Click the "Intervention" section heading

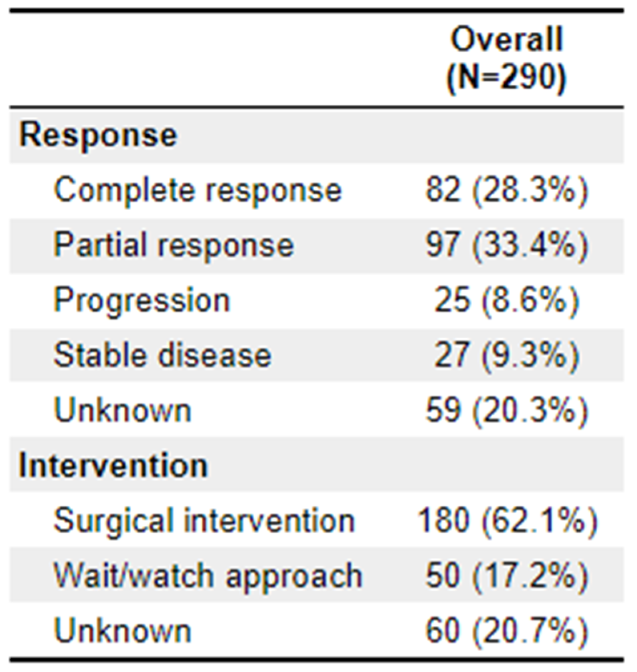coord(113,466)
